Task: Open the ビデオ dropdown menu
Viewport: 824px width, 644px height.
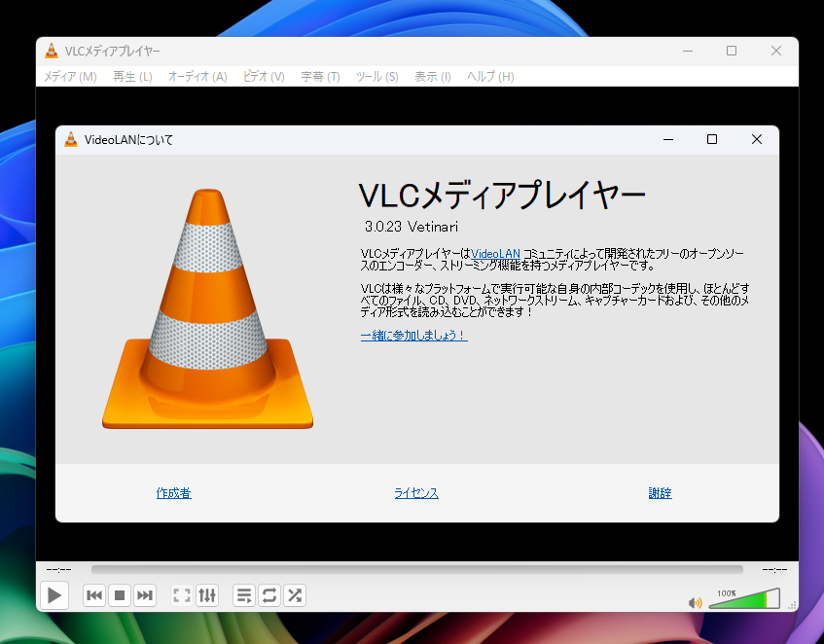Action: pos(263,76)
